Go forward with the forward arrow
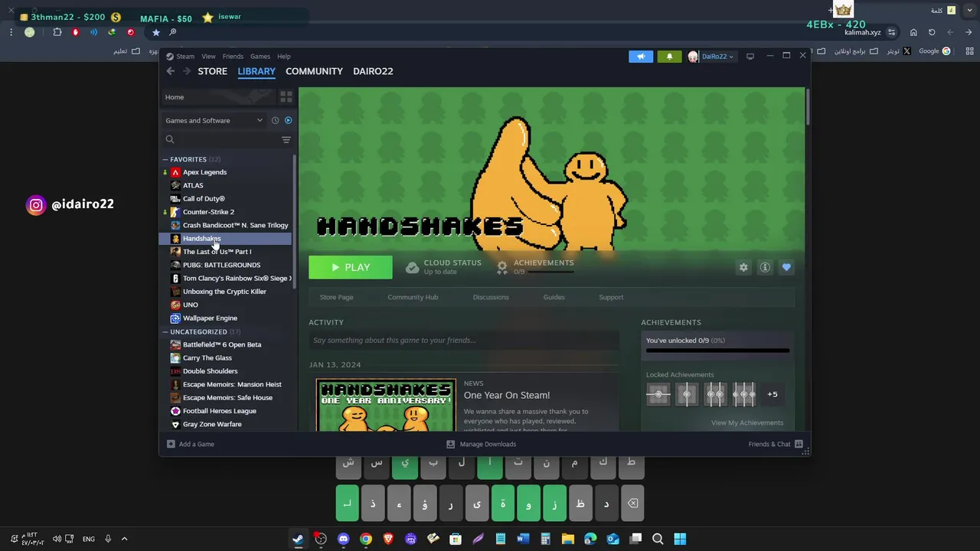The image size is (980, 551). pos(186,71)
